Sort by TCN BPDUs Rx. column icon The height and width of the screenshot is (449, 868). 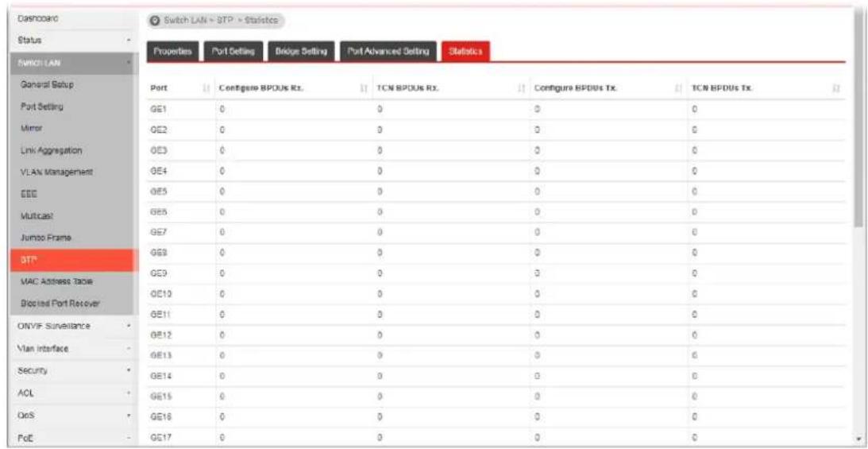[x=522, y=88]
